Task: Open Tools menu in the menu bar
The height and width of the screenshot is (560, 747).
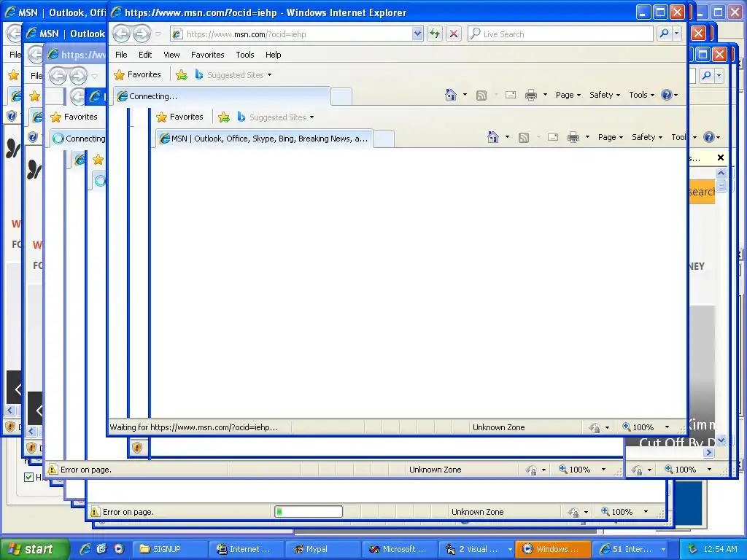Action: pyautogui.click(x=245, y=55)
